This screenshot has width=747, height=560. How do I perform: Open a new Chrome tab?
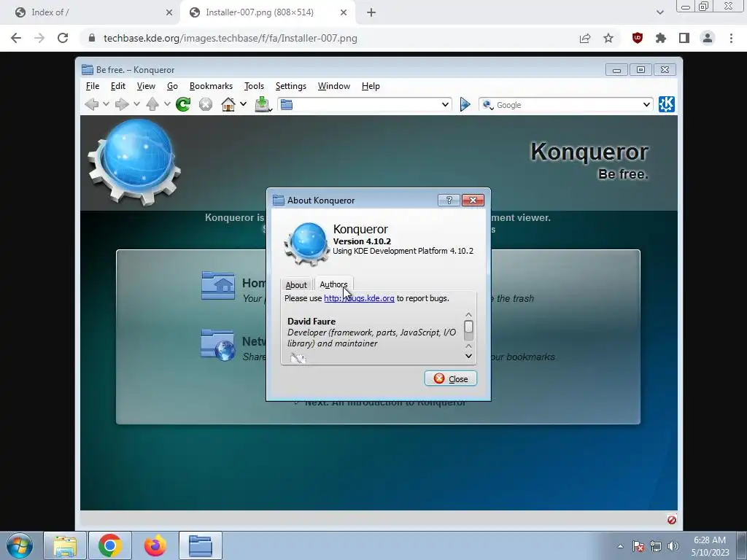tap(371, 13)
